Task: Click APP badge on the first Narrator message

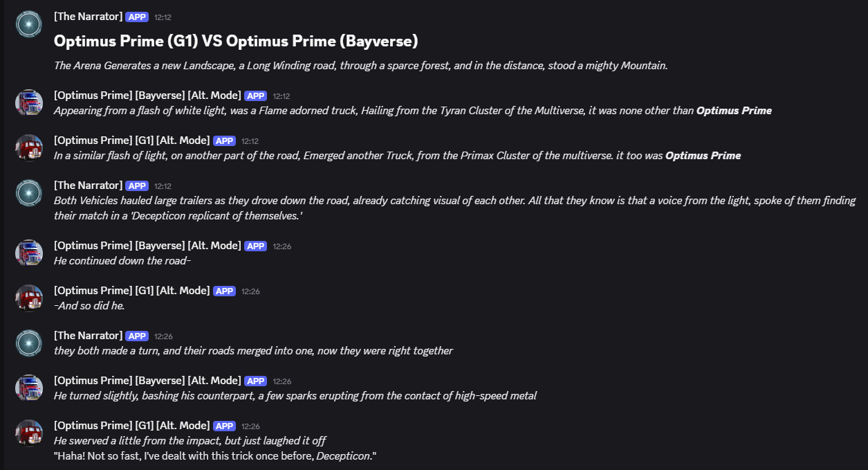Action: click(x=137, y=17)
